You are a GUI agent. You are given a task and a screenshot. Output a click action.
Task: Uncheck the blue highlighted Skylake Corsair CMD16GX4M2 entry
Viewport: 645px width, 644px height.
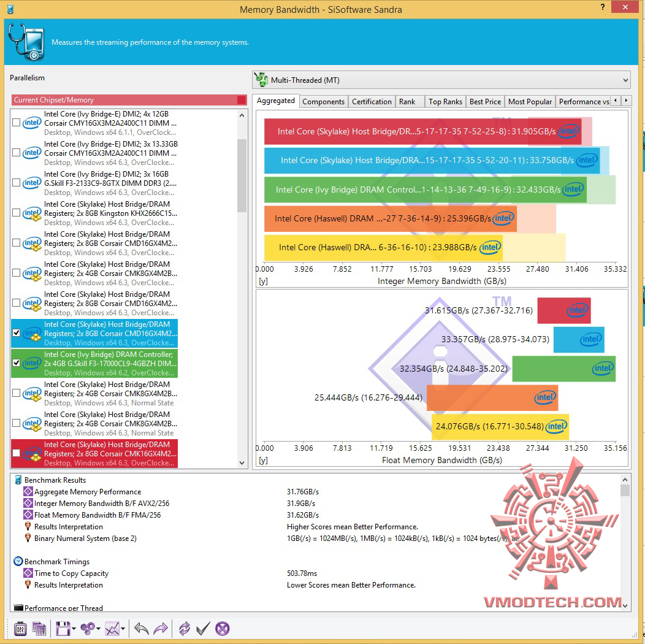(16, 333)
